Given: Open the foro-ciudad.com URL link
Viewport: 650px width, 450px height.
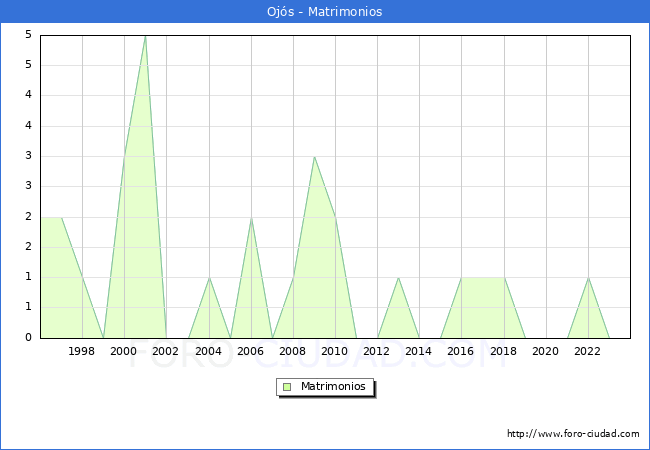Looking at the screenshot, I should point(573,434).
